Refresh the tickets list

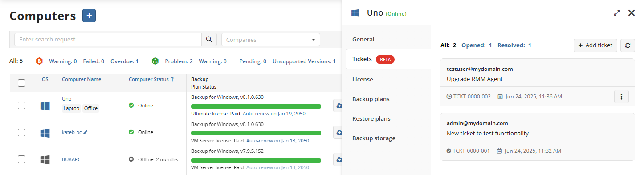(x=628, y=45)
